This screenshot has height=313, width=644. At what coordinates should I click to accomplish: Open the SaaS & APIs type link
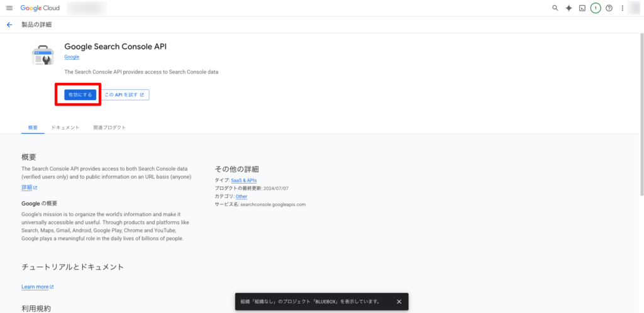[244, 180]
